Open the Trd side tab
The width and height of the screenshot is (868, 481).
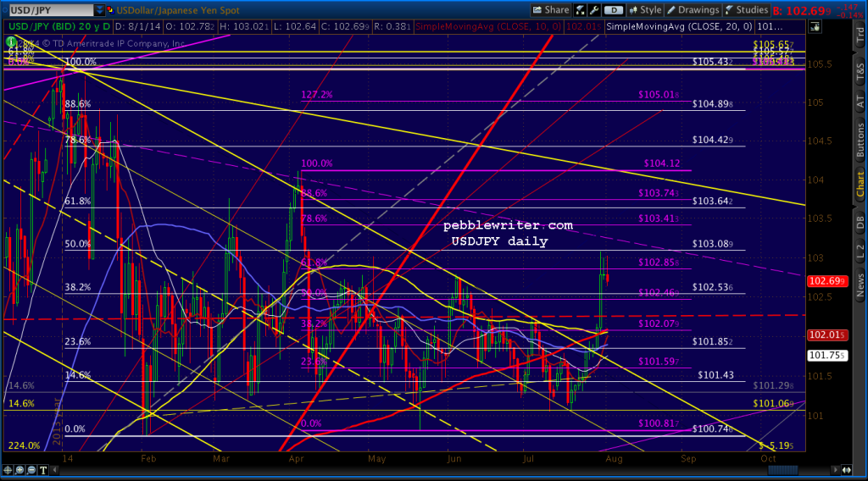point(860,36)
